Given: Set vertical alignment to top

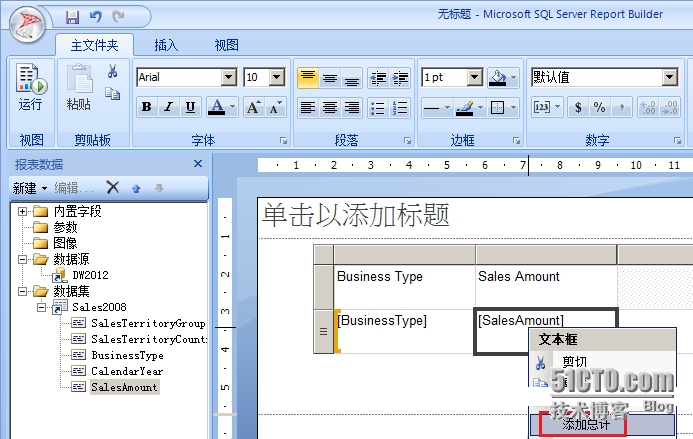Looking at the screenshot, I should click(308, 78).
